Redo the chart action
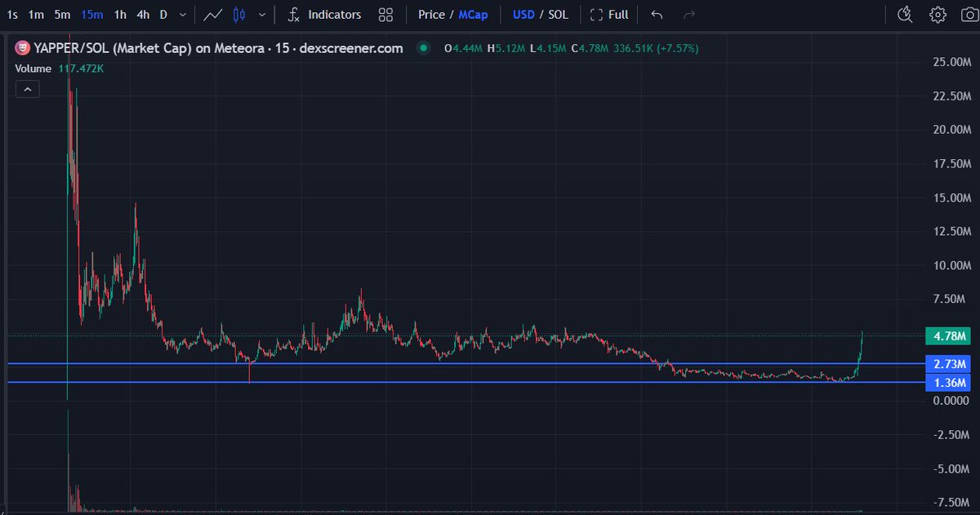The width and height of the screenshot is (980, 515). tap(688, 15)
